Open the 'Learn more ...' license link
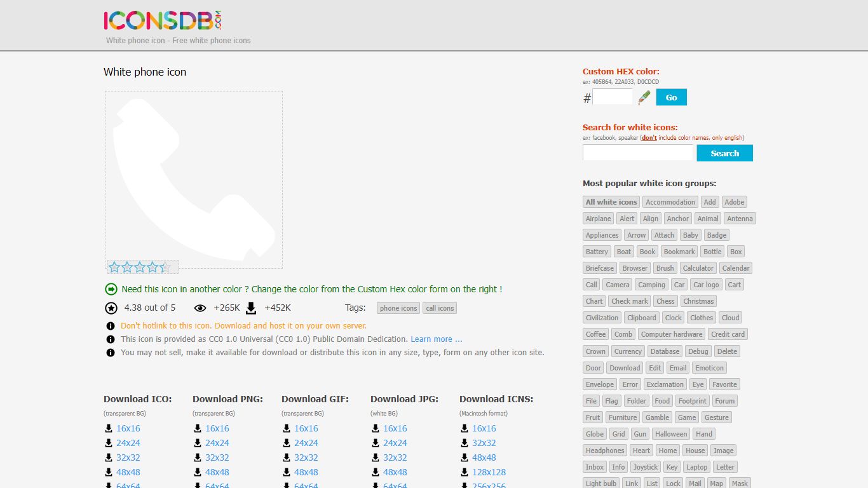Viewport: 868px width, 488px height. [x=437, y=339]
